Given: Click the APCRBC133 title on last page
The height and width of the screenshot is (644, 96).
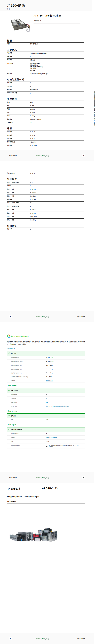Looking at the screenshot, I should click(x=49, y=488).
